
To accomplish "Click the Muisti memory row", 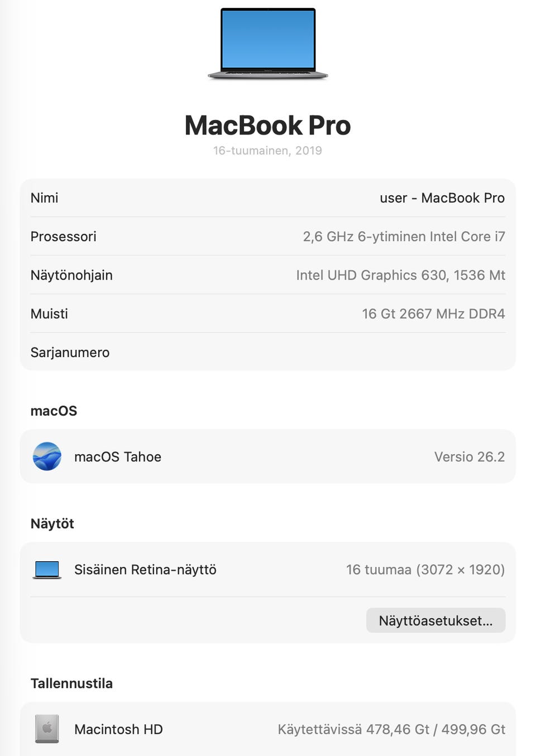I will tap(268, 314).
